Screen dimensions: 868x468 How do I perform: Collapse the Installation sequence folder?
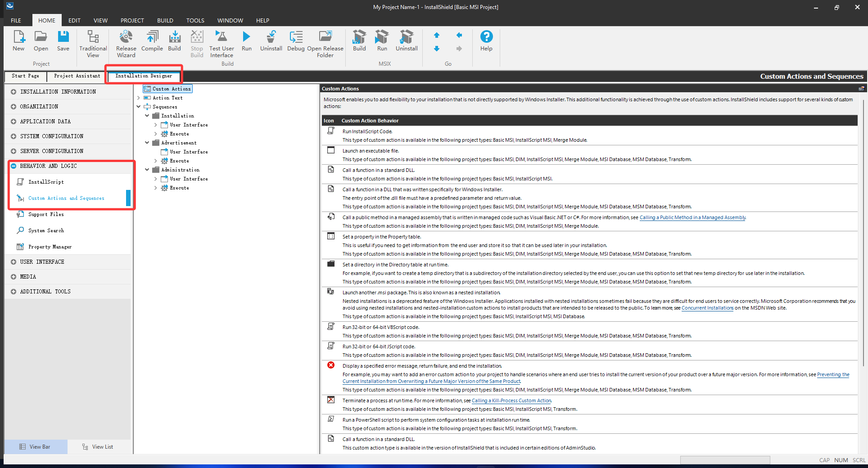(147, 116)
